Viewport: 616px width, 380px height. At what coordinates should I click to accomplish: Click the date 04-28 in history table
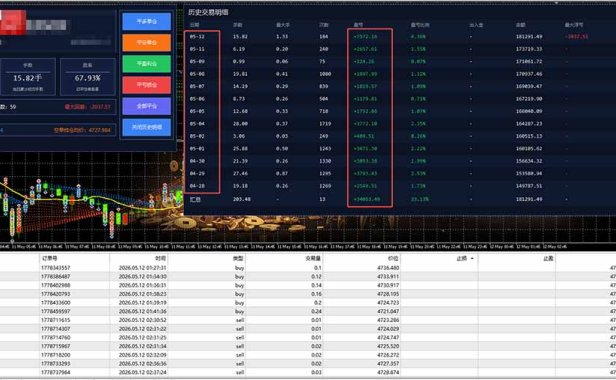(197, 186)
